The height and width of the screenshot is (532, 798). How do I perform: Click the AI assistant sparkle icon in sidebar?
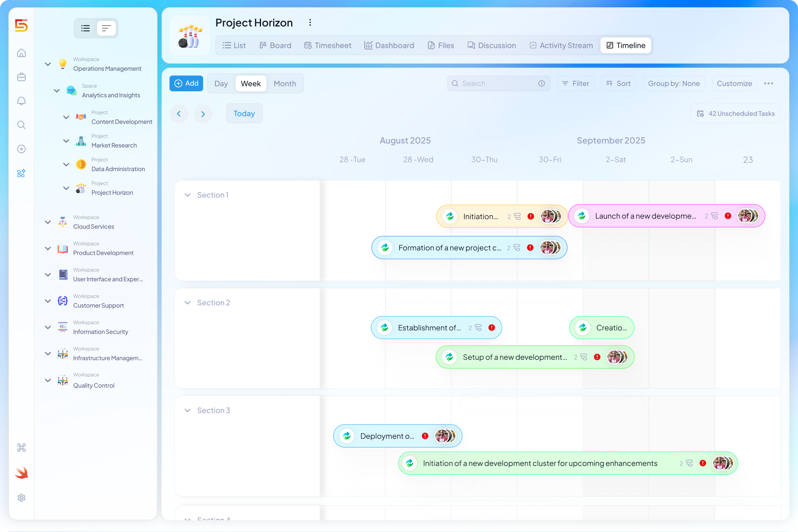(21, 173)
